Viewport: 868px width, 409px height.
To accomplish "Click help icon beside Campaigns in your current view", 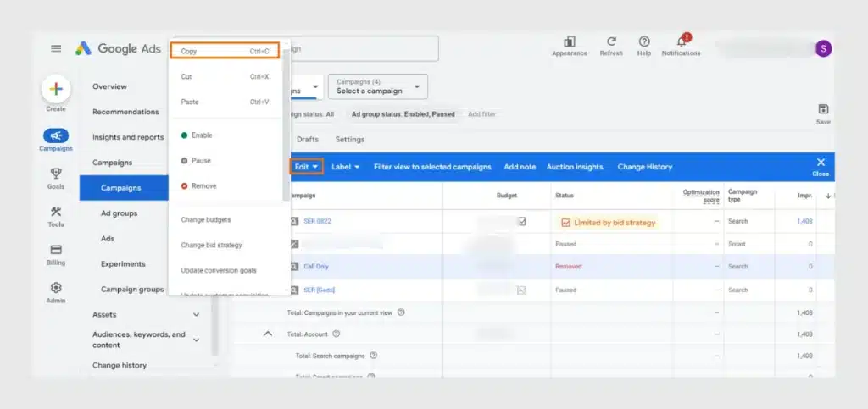I will pos(401,312).
